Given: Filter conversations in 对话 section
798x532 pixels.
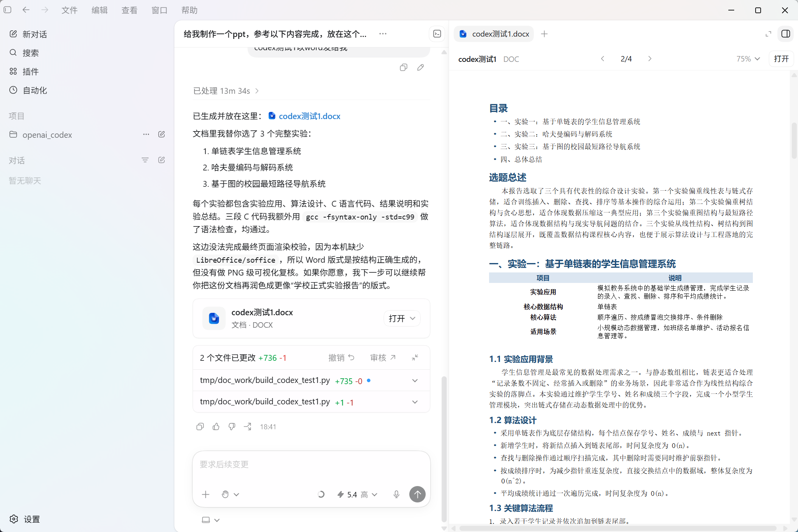Looking at the screenshot, I should click(145, 160).
